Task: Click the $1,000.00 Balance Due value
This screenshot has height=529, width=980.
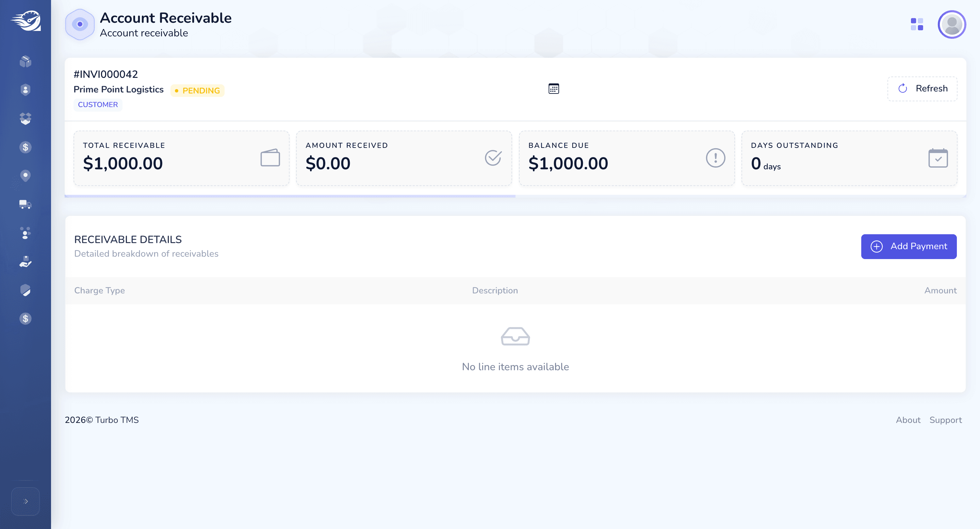Action: [568, 164]
